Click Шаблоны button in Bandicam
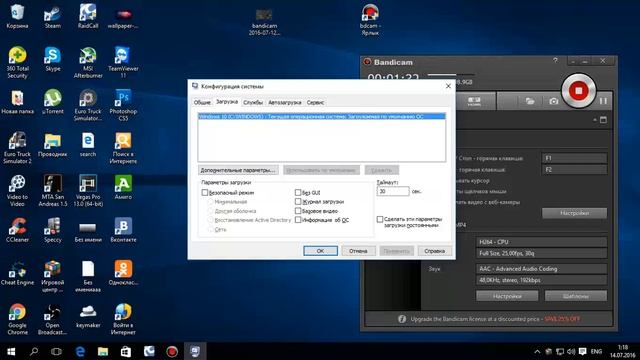The height and width of the screenshot is (360, 640). [x=576, y=296]
